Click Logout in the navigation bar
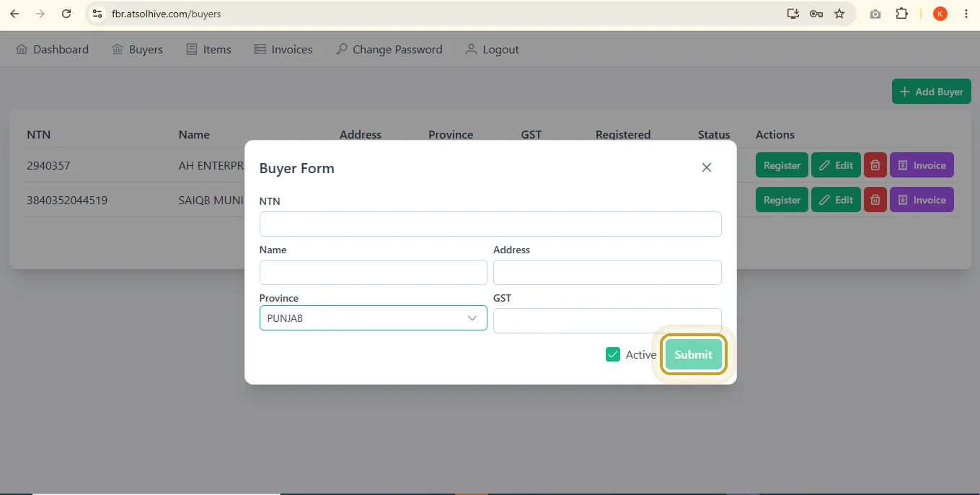 [x=492, y=49]
